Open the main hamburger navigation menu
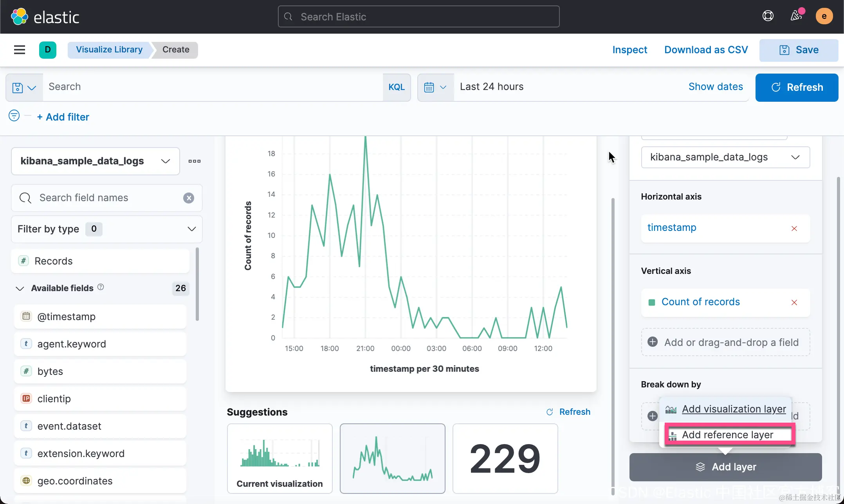 [x=19, y=50]
